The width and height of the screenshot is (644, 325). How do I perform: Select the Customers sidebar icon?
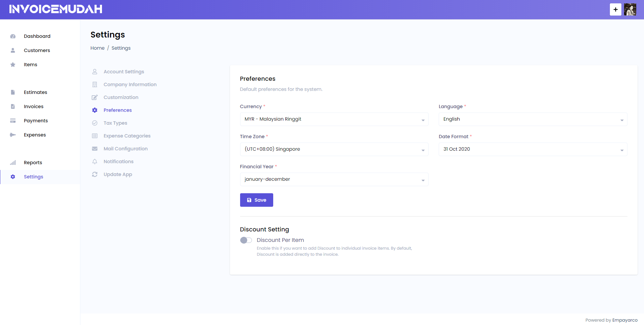(13, 50)
